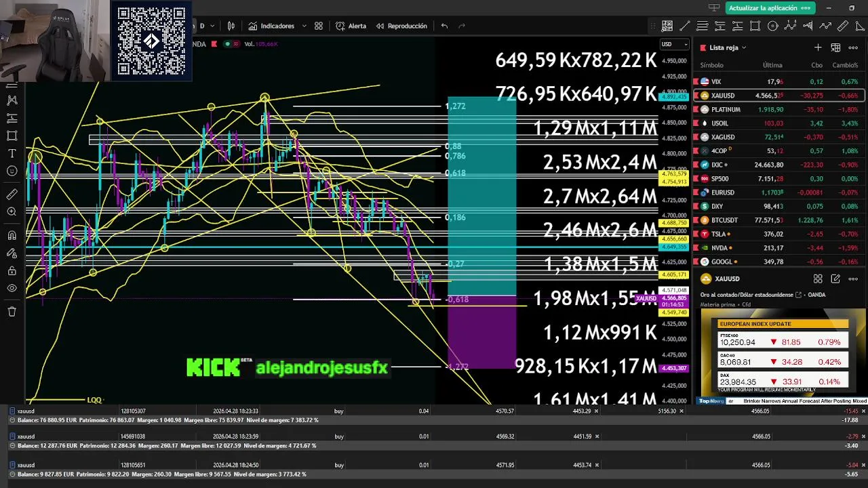Sort watchlist by Símbolo column header

coord(712,65)
